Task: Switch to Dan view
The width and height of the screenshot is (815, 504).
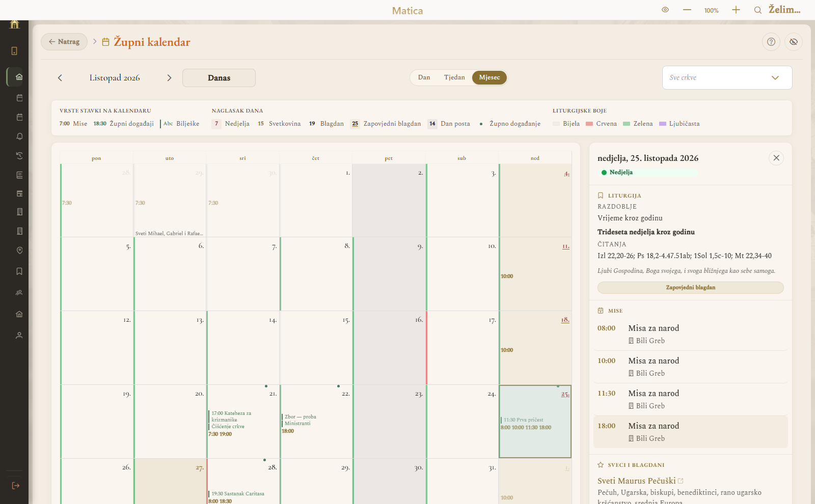Action: coord(424,77)
